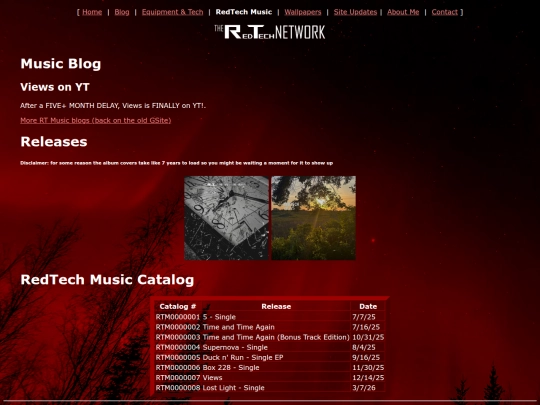Open the Home navigation link

pyautogui.click(x=92, y=12)
